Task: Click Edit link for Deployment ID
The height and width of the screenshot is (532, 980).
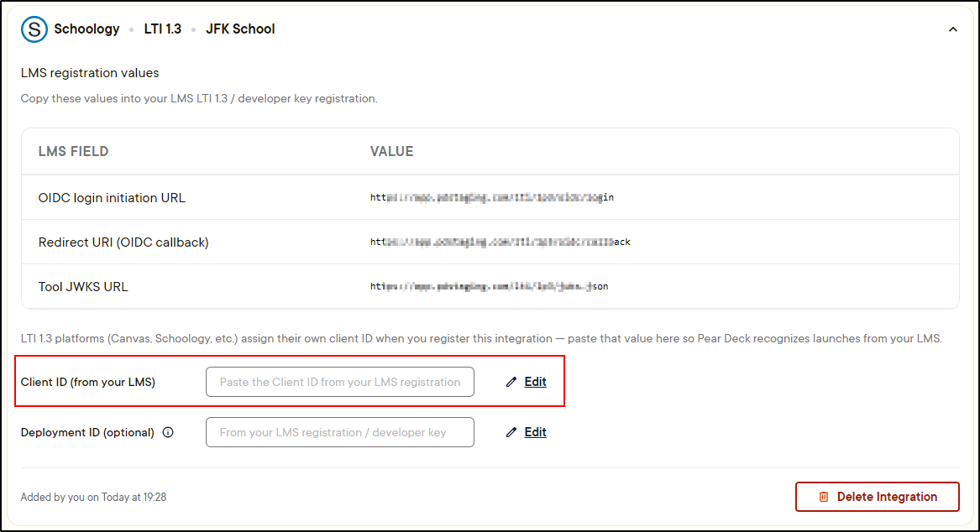Action: (535, 432)
